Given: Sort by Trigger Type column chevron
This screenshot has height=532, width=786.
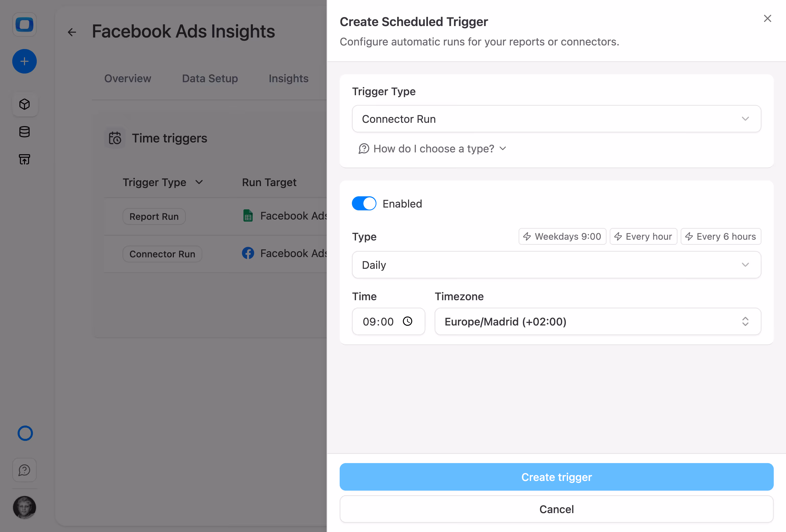Looking at the screenshot, I should coord(199,182).
